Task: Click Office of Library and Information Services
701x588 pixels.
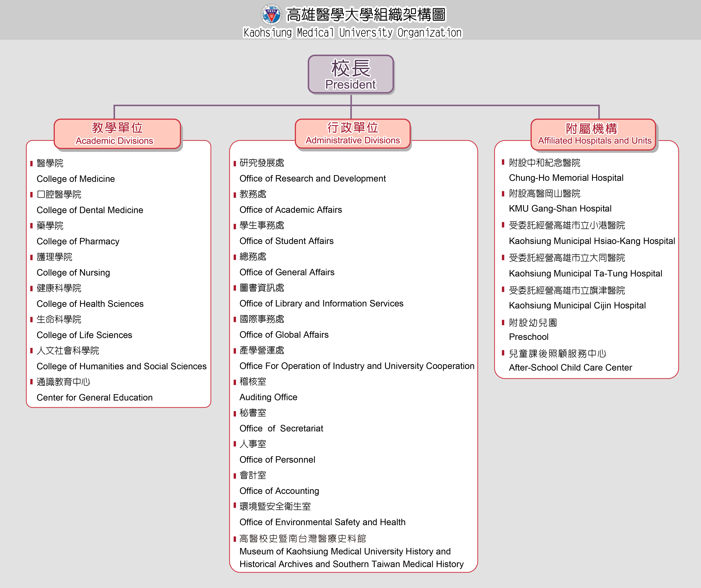Action: tap(321, 303)
